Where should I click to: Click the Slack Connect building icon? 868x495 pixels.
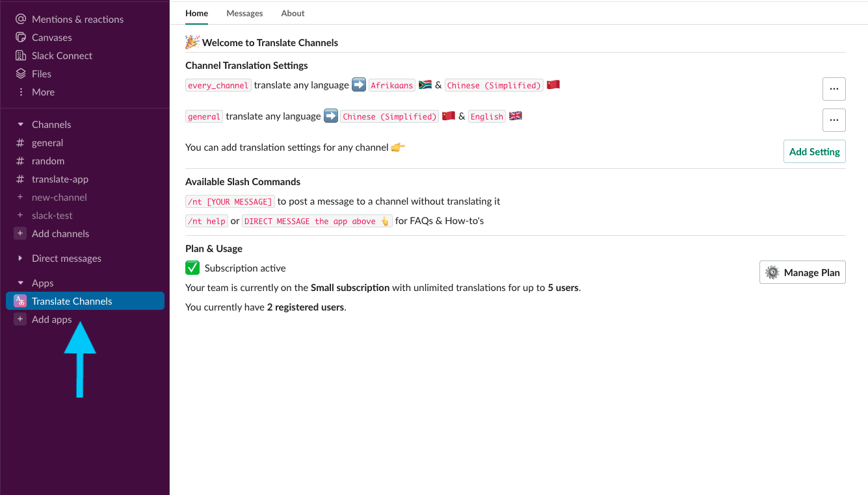coord(20,56)
